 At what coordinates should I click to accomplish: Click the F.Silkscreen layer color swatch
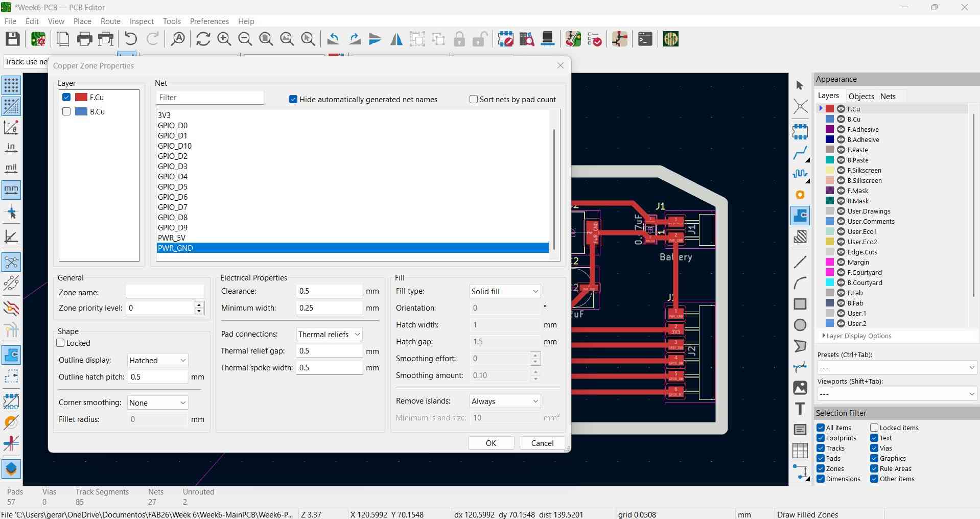click(830, 171)
